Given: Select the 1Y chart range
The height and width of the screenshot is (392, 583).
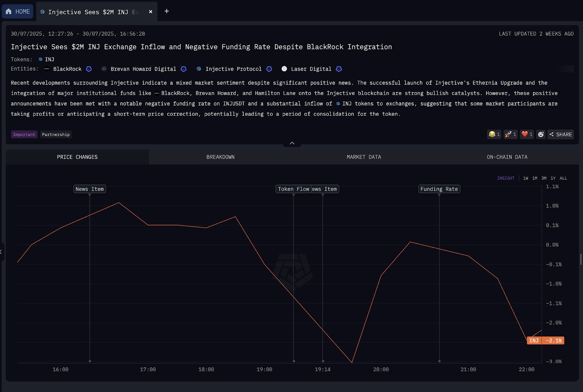Looking at the screenshot, I should pos(553,178).
